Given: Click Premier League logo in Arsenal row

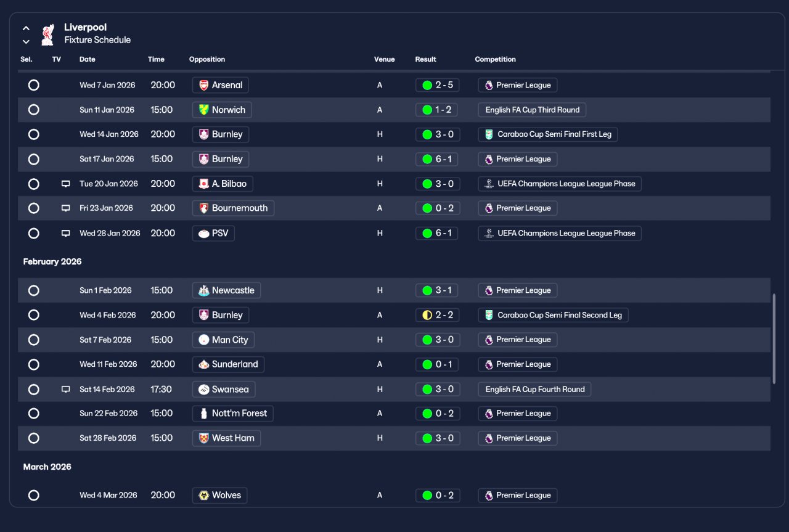Looking at the screenshot, I should coord(489,85).
